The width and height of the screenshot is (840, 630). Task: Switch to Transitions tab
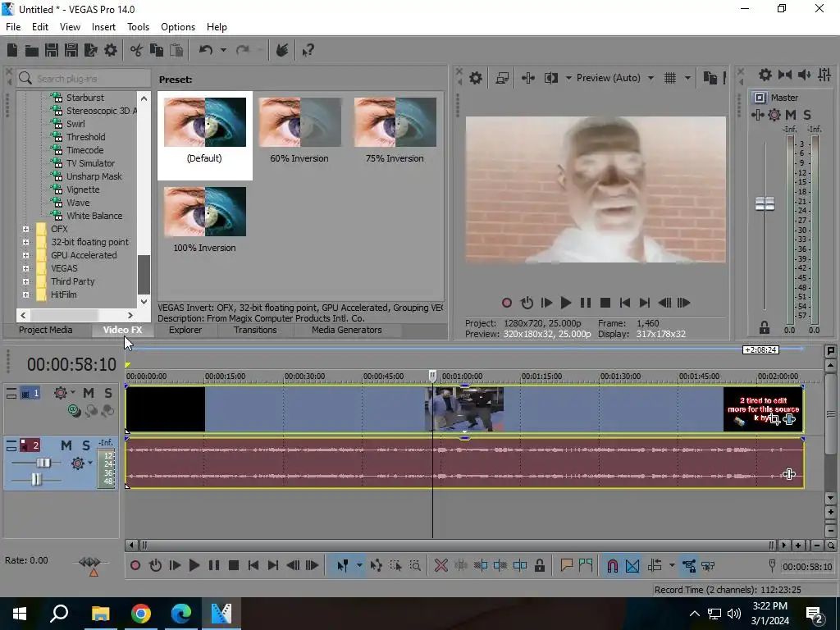pos(255,330)
